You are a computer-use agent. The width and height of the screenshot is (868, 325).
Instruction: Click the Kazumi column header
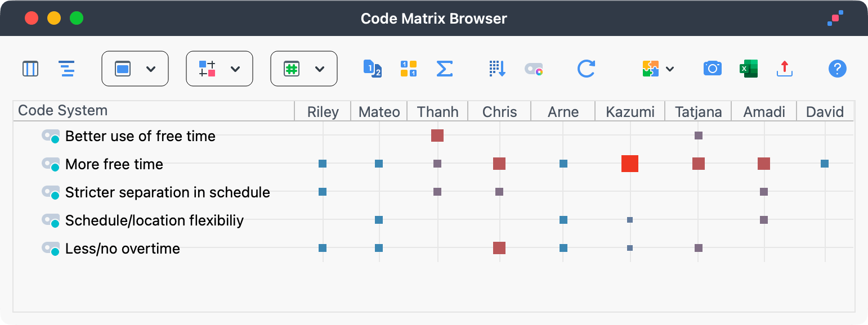coord(630,111)
